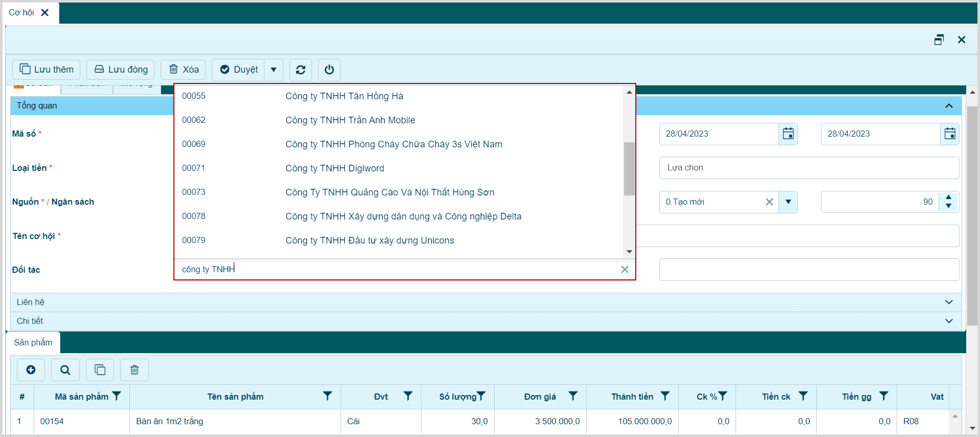
Task: Open the 0.Tạo mới status dropdown
Action: tap(788, 202)
